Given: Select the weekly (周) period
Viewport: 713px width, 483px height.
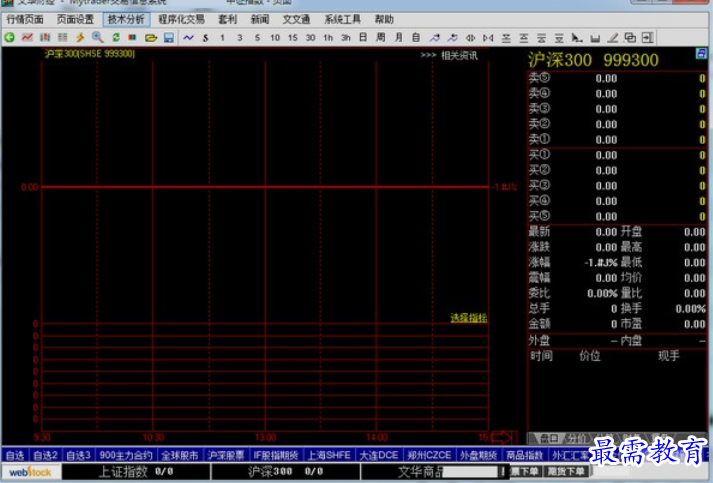Looking at the screenshot, I should (x=381, y=38).
